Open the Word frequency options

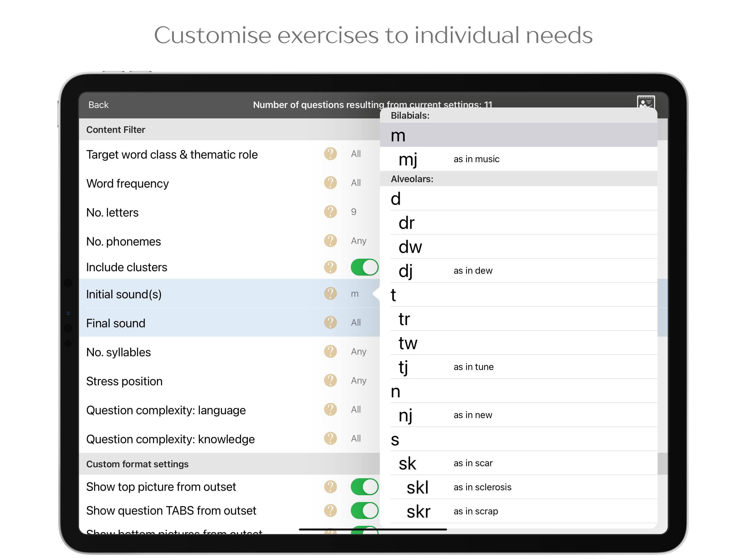click(x=356, y=183)
